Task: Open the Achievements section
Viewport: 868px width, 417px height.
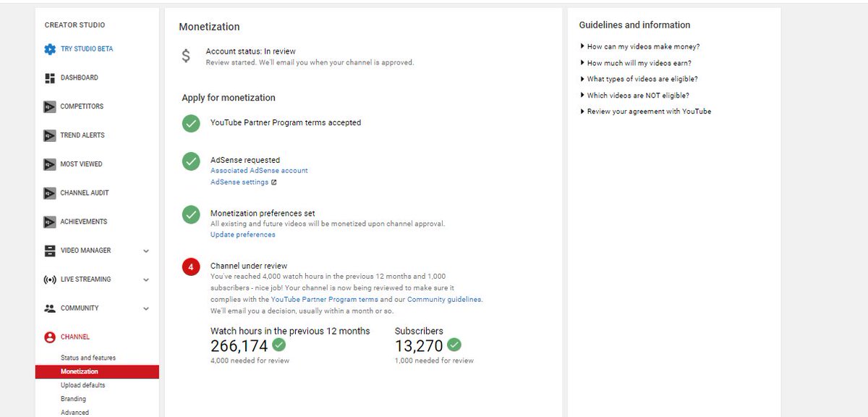Action: 84,222
